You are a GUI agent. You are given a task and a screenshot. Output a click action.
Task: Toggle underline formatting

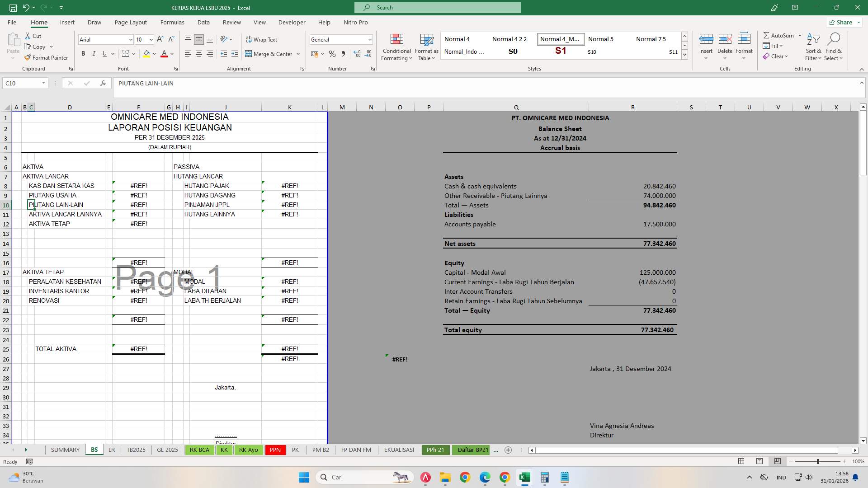pos(104,53)
